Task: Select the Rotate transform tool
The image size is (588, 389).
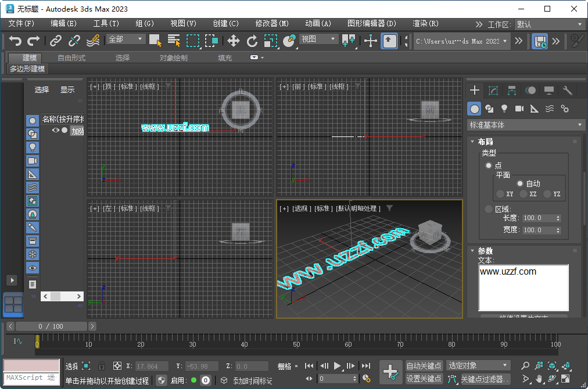Action: [x=252, y=41]
